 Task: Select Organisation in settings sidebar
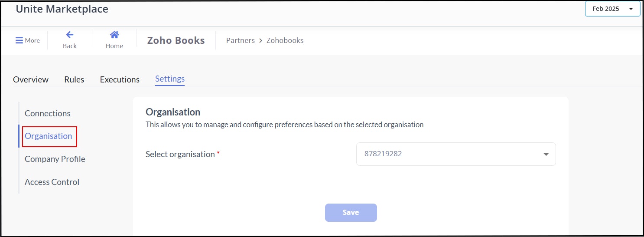(49, 136)
